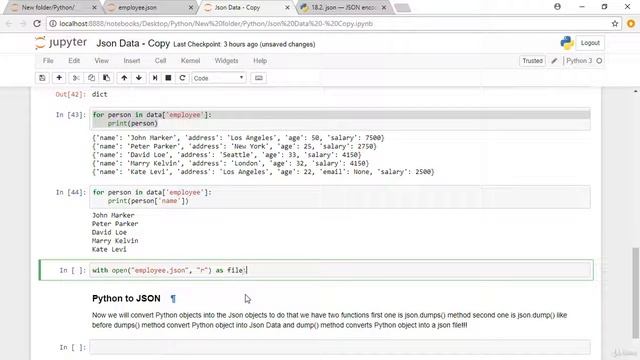The width and height of the screenshot is (640, 360).
Task: Switch to the New folder/Python browser tab
Action: (52, 7)
